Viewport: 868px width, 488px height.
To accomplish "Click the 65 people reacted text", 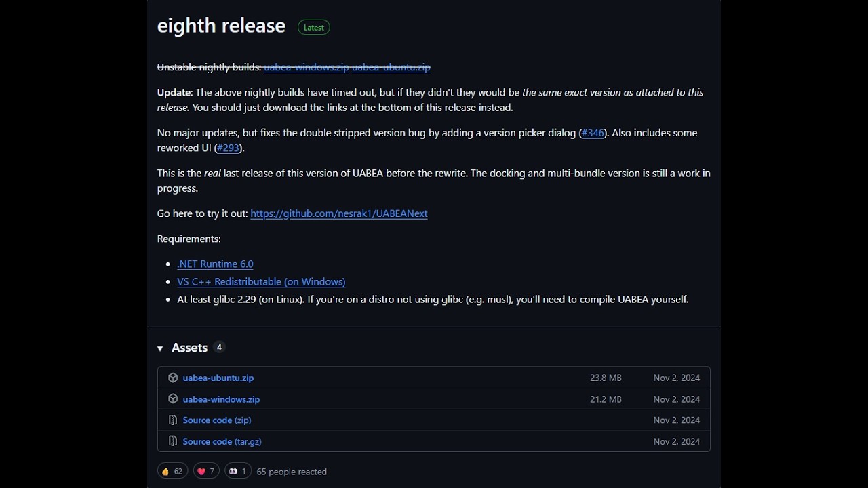I will click(292, 472).
